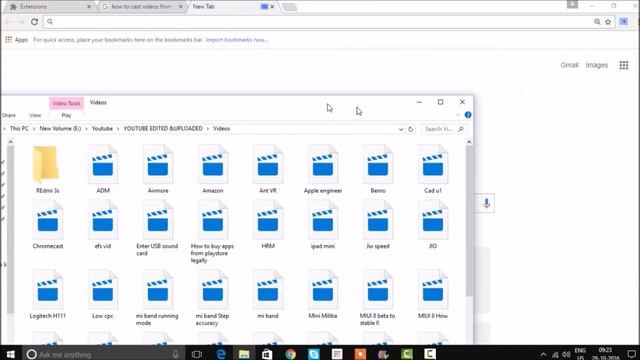Expand the chevron after New Volume (E:) in path
This screenshot has width=640, height=360.
pos(87,129)
